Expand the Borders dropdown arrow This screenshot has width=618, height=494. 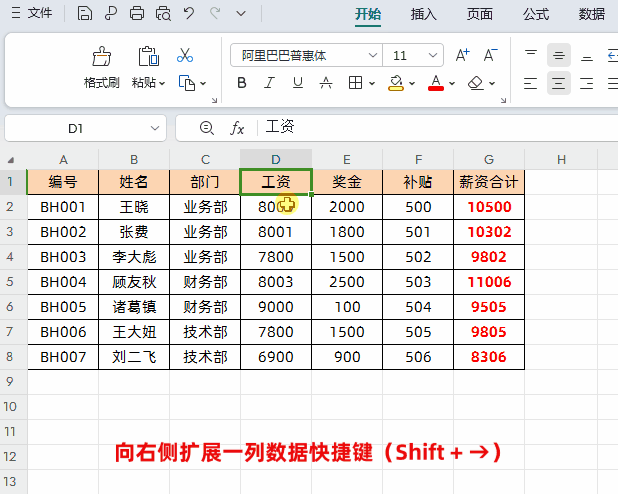point(372,83)
